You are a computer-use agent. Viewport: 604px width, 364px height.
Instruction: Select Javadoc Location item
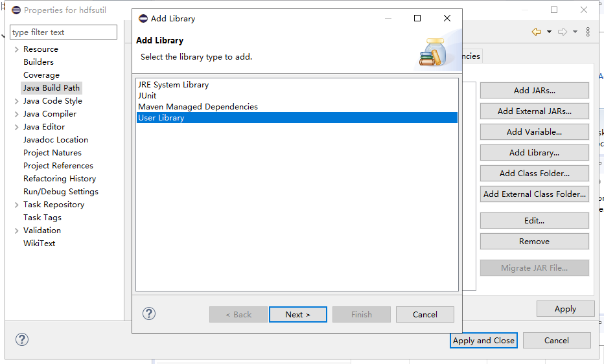pyautogui.click(x=56, y=140)
